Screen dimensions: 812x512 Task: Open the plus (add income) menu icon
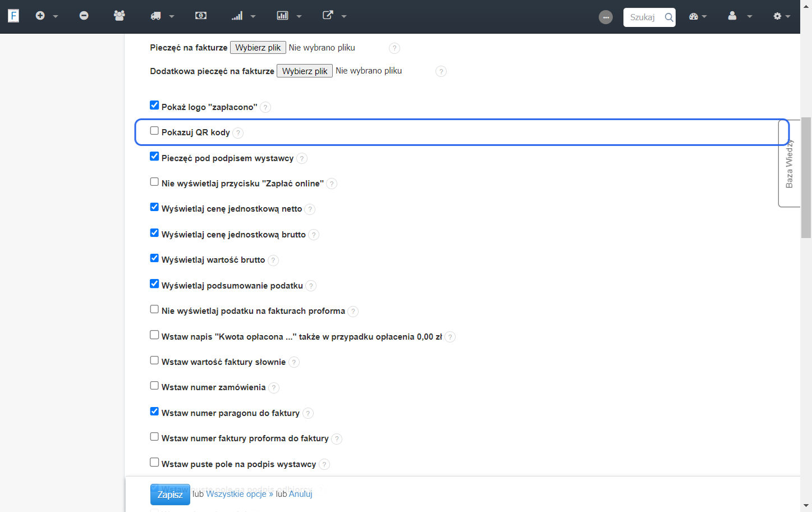tap(40, 16)
